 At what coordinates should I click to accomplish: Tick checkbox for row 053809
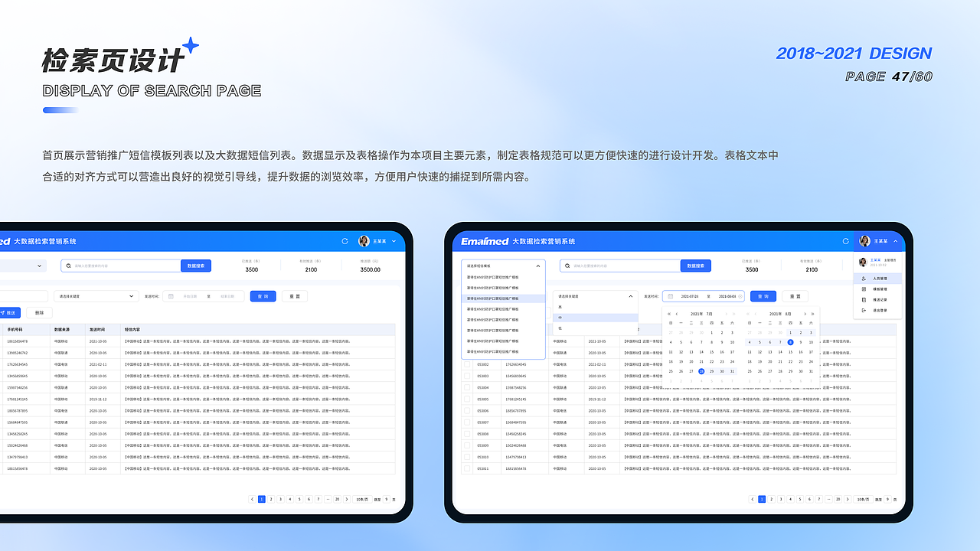coord(467,445)
